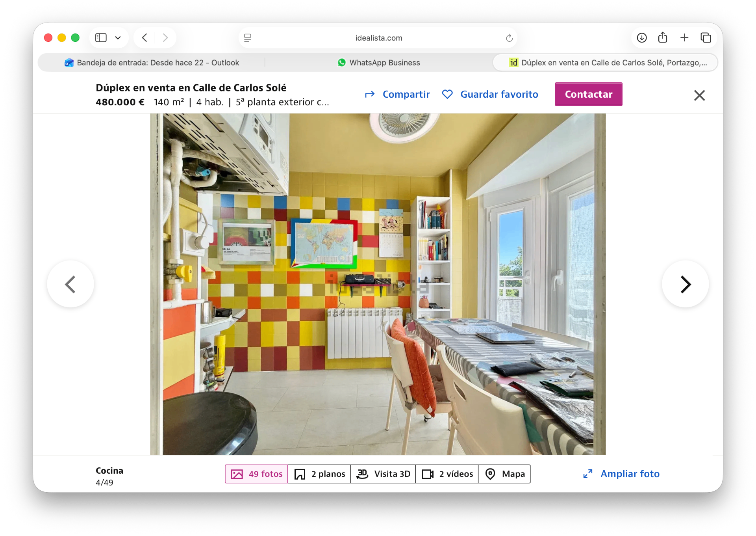Viewport: 756px width, 536px height.
Task: Switch to the WhatsApp Business tab
Action: coord(379,63)
